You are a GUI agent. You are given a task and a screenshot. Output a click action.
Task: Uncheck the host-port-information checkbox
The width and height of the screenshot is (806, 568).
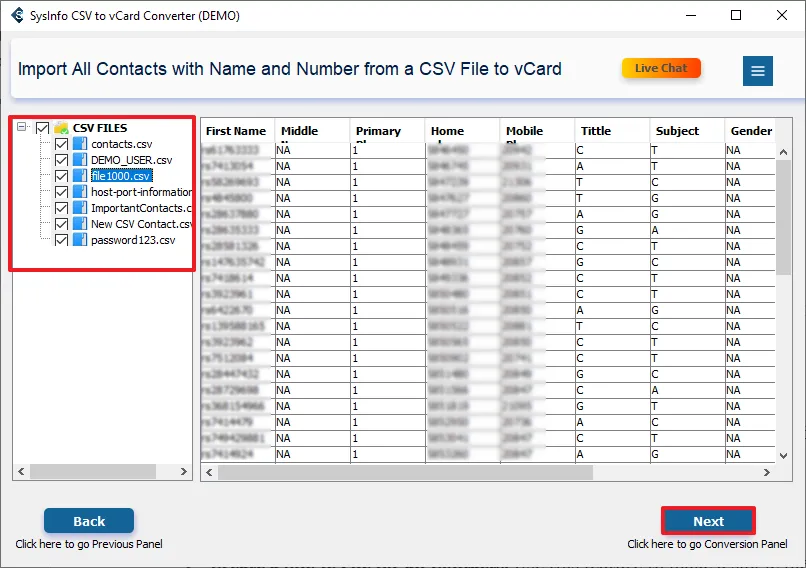click(62, 192)
